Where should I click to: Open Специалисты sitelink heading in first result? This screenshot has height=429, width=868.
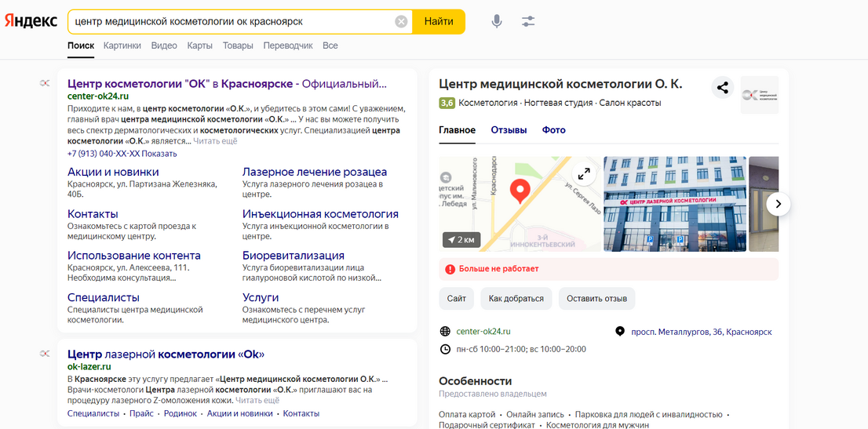pos(104,297)
